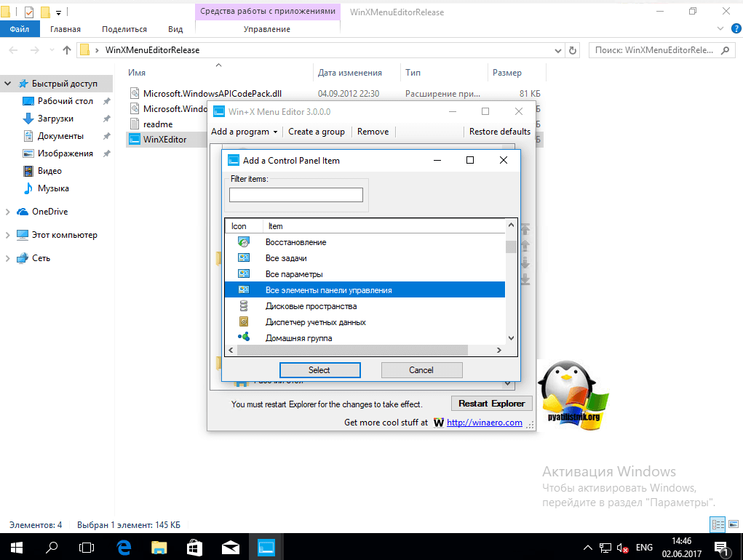Select Все параметры in the list
The image size is (743, 560).
(x=294, y=274)
